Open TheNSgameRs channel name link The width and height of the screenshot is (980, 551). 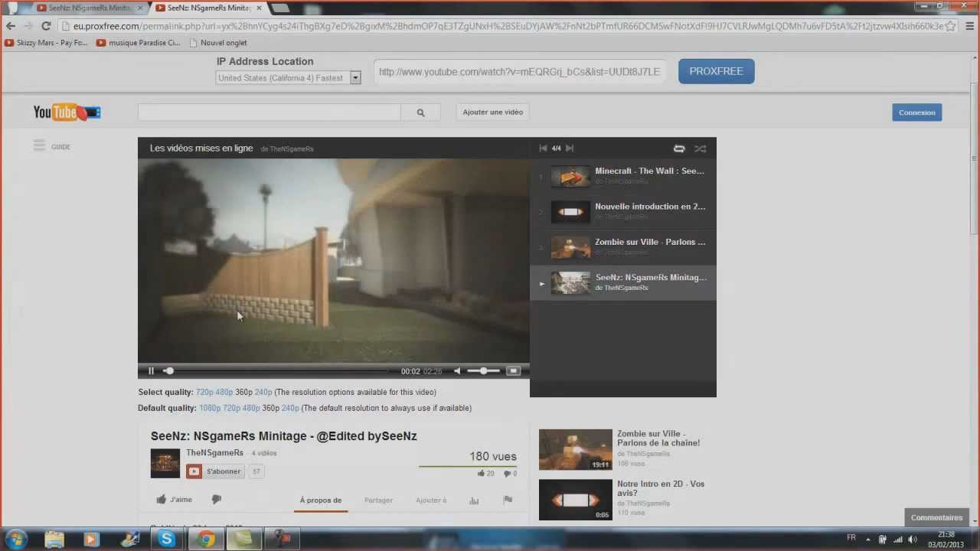click(214, 453)
